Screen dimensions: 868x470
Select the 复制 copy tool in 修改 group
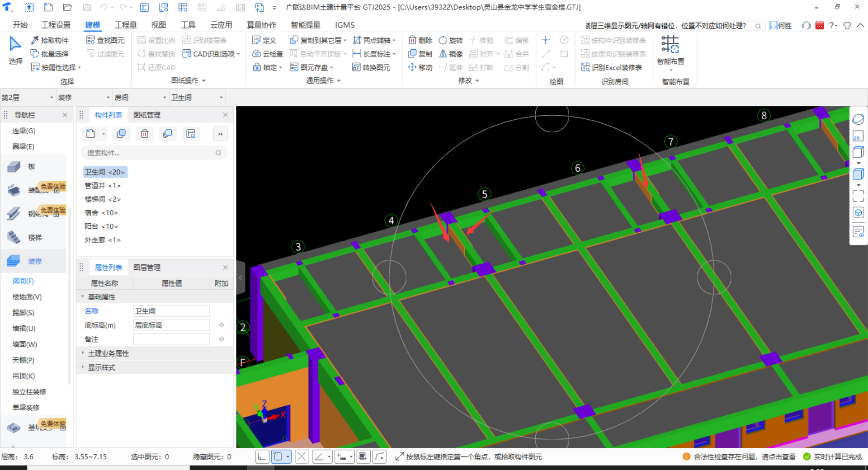coord(420,54)
